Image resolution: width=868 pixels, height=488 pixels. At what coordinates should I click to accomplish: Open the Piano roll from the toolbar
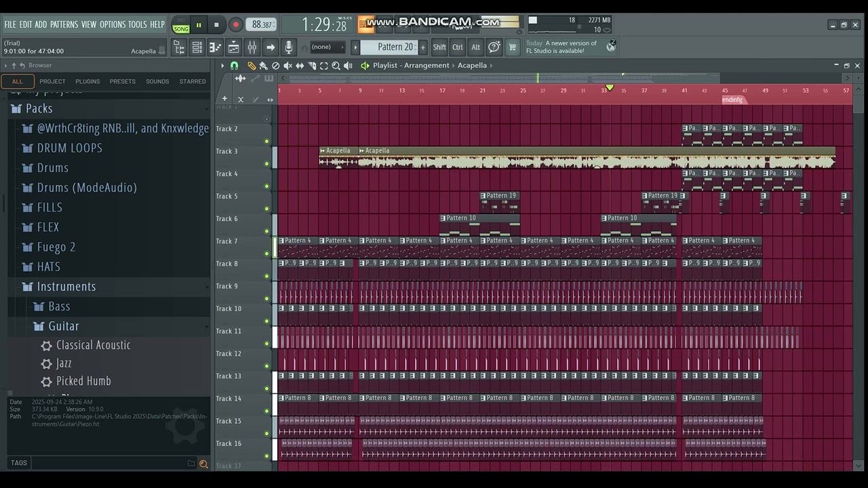[216, 47]
